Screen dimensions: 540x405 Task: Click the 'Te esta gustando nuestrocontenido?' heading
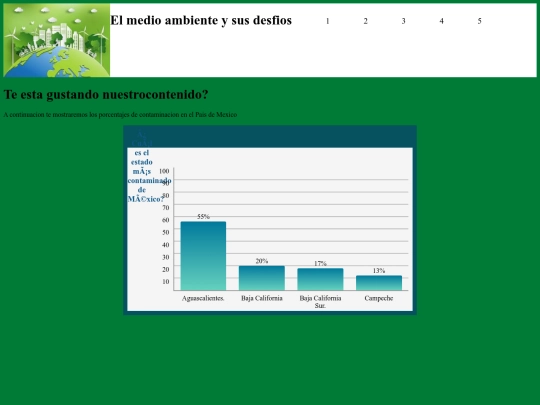coord(106,94)
